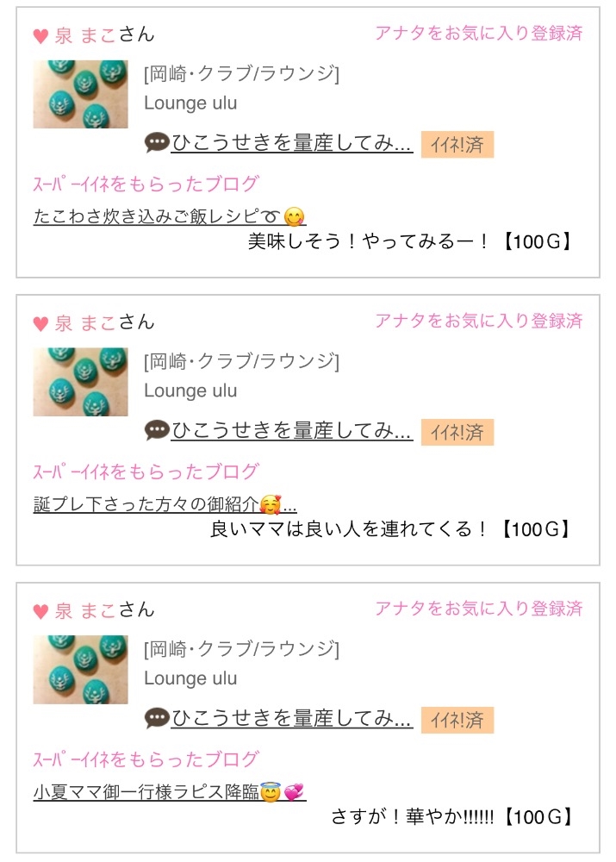Click the heart icon in the たこわさ recipe card
This screenshot has width=616, height=862.
click(40, 36)
